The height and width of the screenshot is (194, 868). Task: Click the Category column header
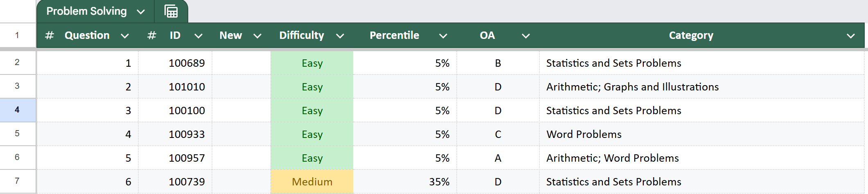click(x=691, y=36)
